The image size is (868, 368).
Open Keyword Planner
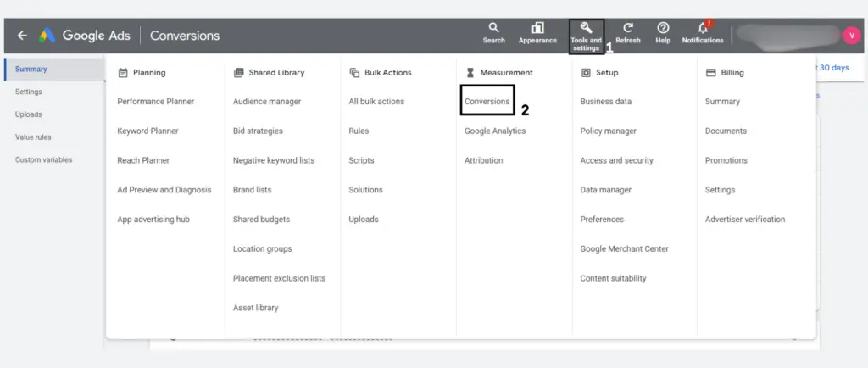point(147,131)
